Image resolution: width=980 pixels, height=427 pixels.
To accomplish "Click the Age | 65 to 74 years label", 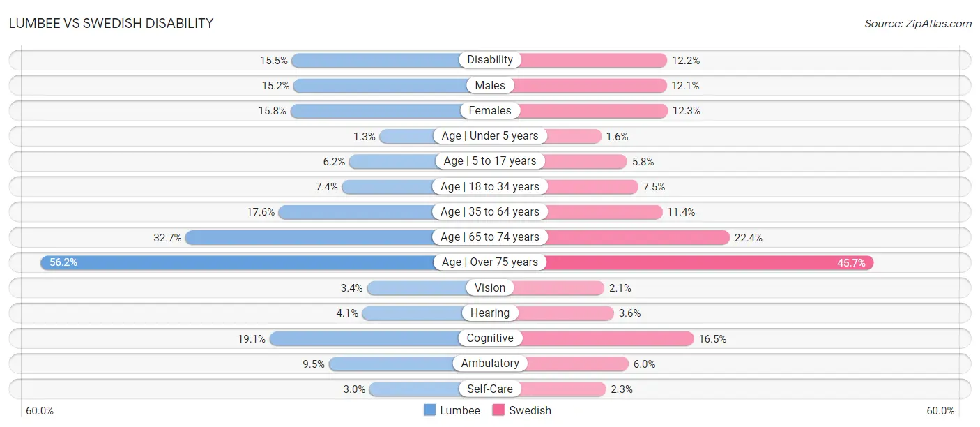I will point(490,237).
